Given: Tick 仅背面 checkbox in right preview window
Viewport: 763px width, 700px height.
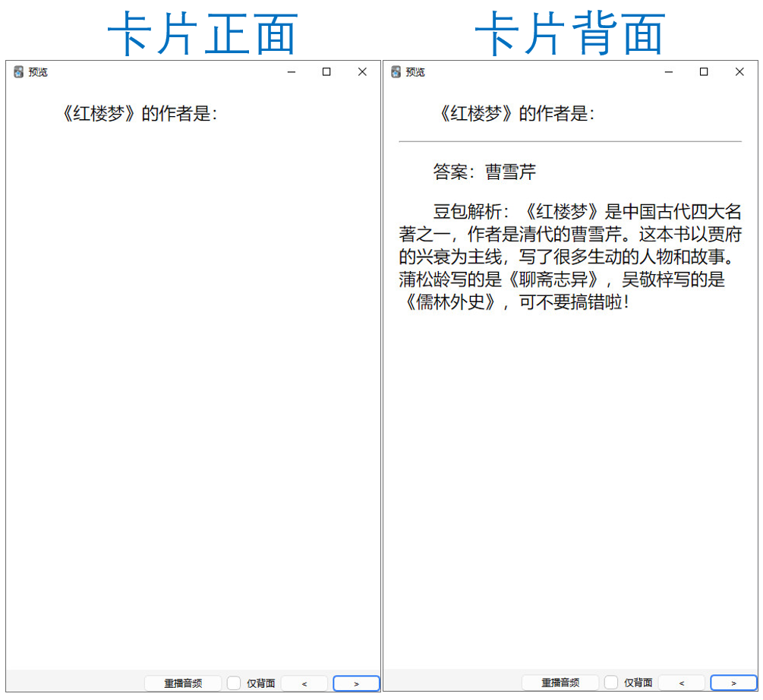Looking at the screenshot, I should [x=611, y=683].
